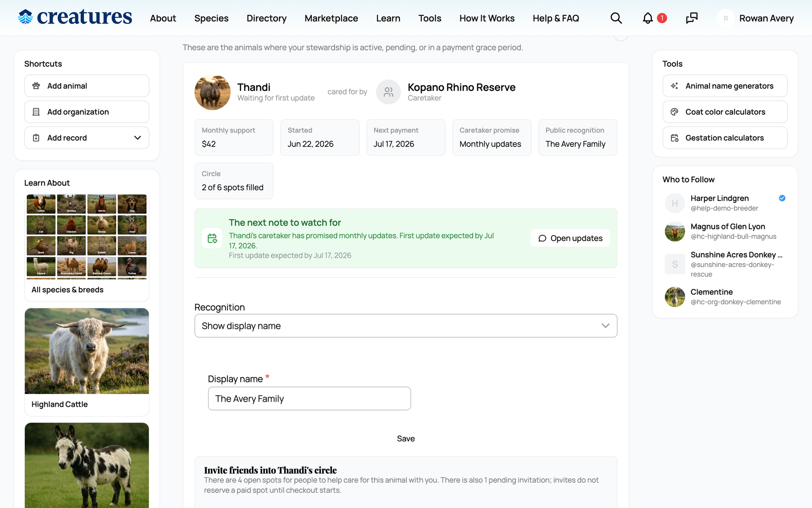Image resolution: width=812 pixels, height=508 pixels.
Task: Click Harper Lindgren's verified badge
Action: pyautogui.click(x=782, y=198)
